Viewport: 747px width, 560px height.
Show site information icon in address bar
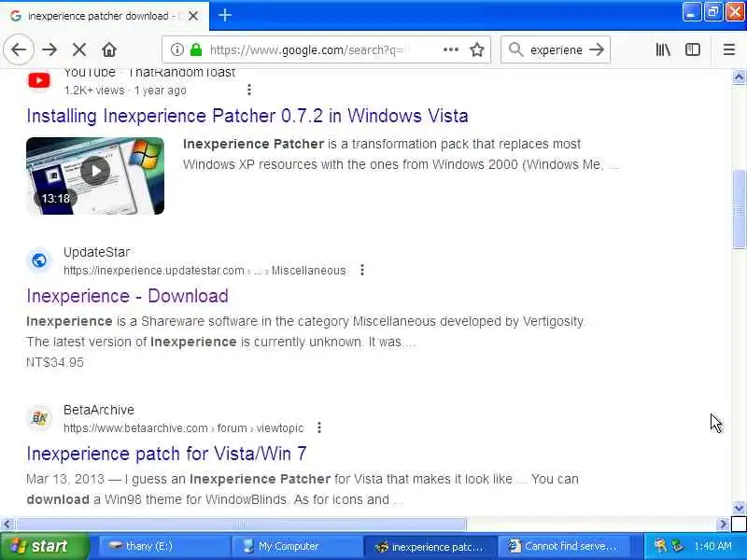(x=176, y=49)
